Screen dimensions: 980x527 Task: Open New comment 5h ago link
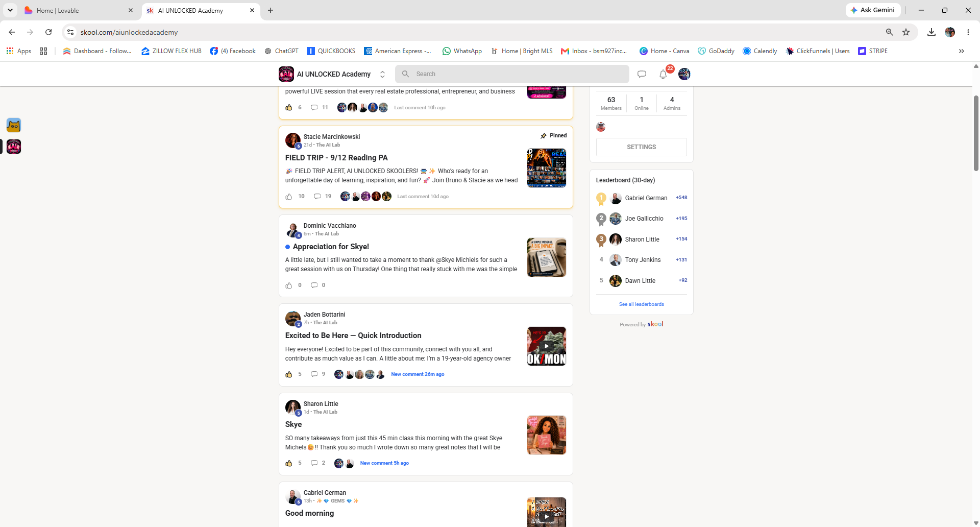pos(384,463)
